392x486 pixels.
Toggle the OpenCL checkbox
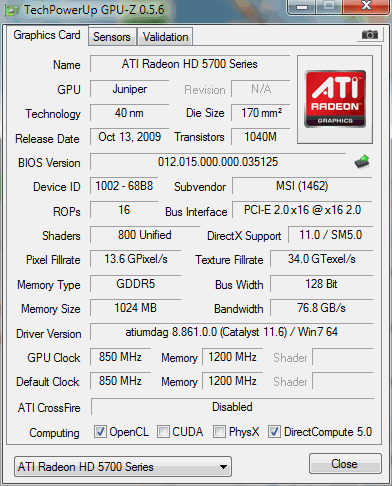point(100,431)
